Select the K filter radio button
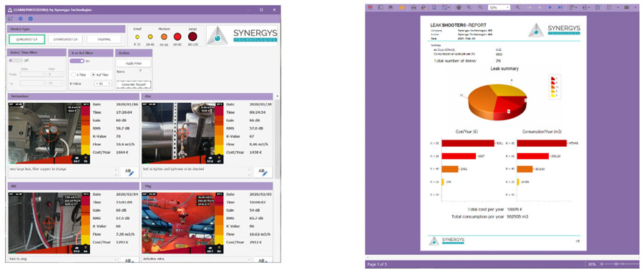 coord(73,74)
